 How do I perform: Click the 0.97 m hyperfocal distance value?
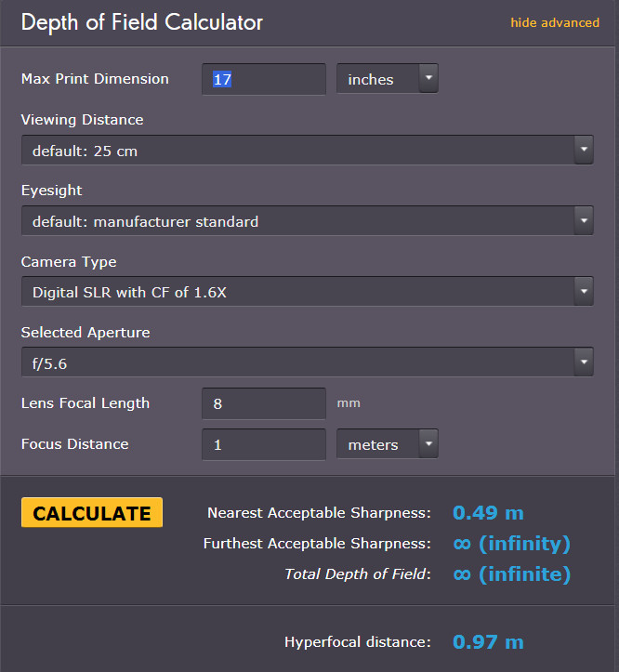coord(488,642)
